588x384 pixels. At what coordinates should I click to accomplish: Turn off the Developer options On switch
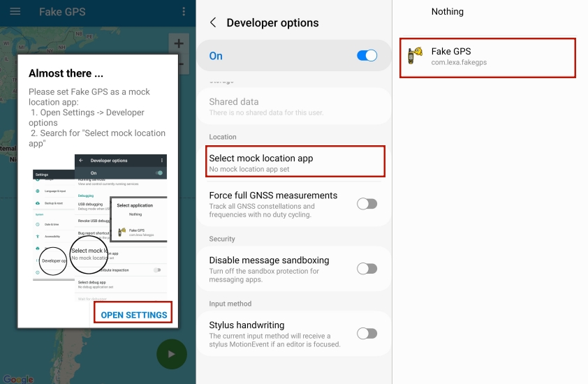point(367,55)
